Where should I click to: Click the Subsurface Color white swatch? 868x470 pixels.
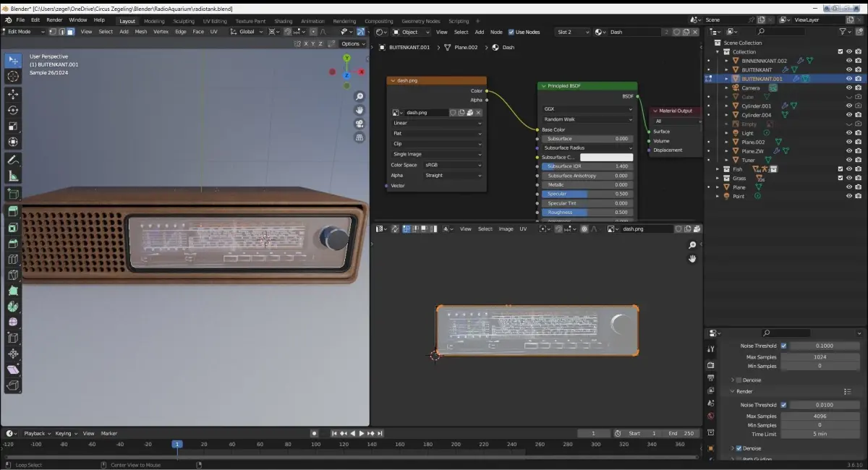pos(606,157)
